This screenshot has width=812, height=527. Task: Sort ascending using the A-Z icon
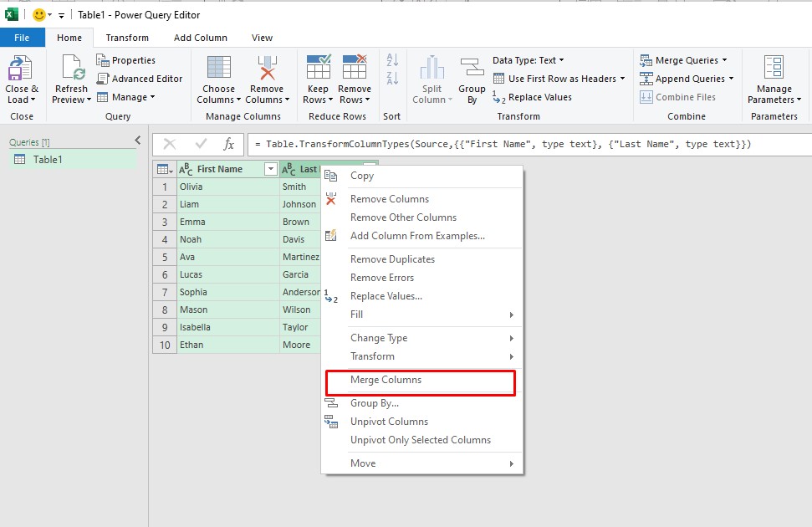click(x=392, y=61)
